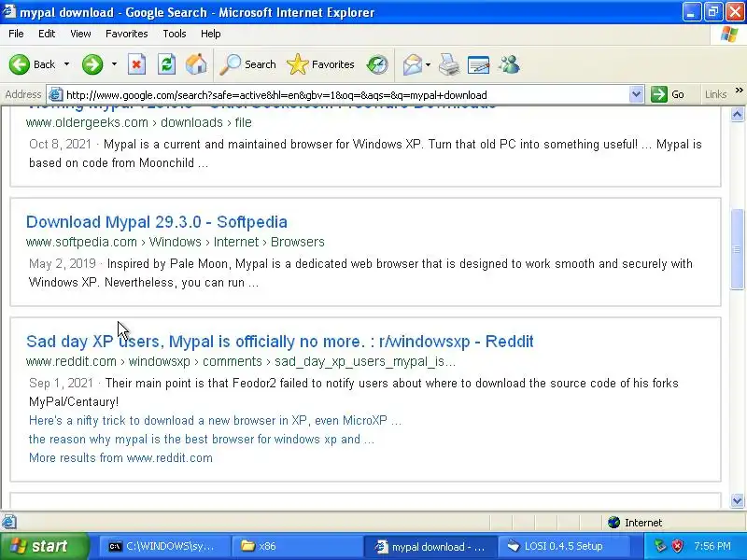Click the address bar URL field
This screenshot has width=747, height=560.
[x=346, y=95]
